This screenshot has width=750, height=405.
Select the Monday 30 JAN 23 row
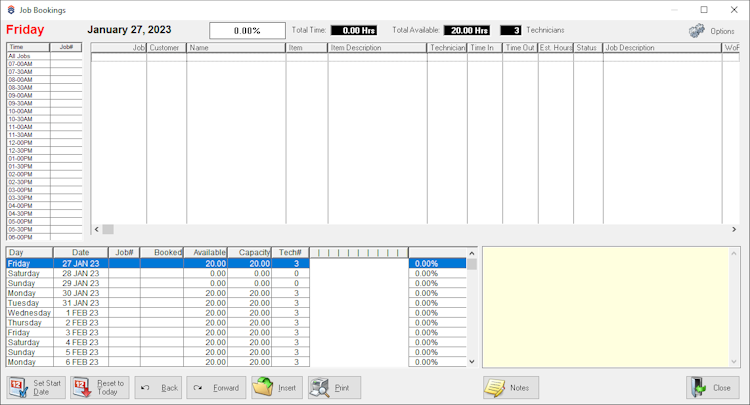(236, 293)
